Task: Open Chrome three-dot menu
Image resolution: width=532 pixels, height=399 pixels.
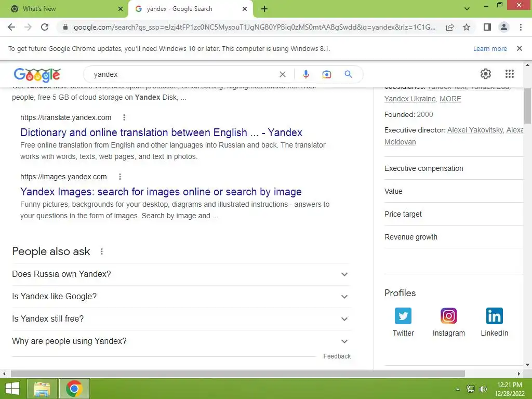Action: point(521,27)
